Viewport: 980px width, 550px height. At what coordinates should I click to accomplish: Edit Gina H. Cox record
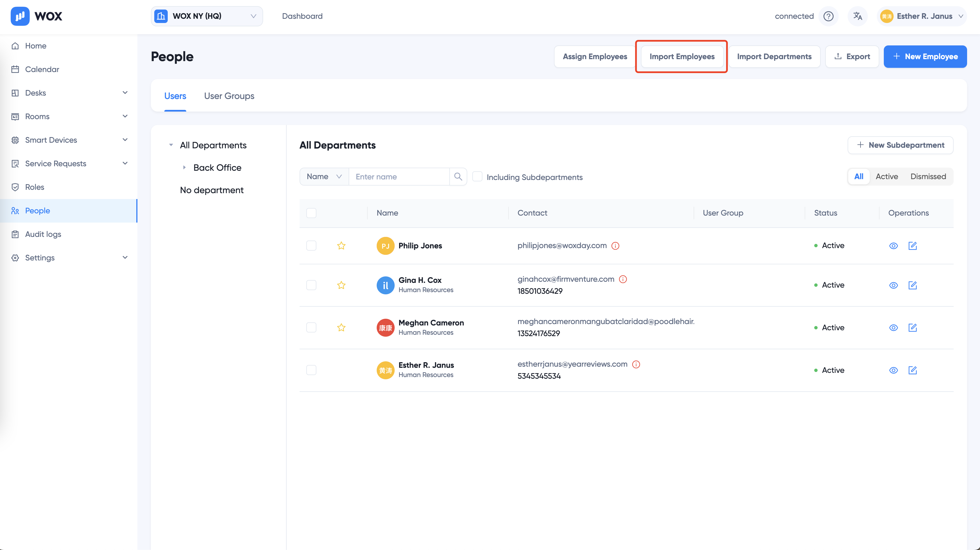913,285
